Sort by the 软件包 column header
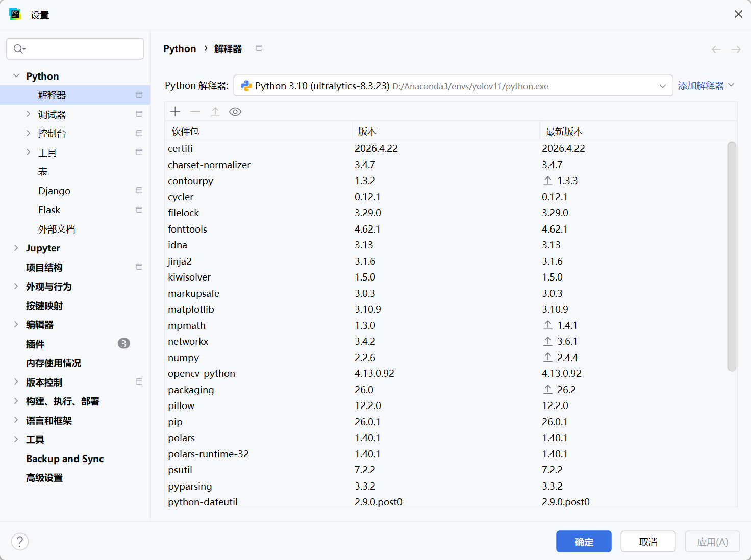Viewport: 751px width, 560px height. pos(259,131)
